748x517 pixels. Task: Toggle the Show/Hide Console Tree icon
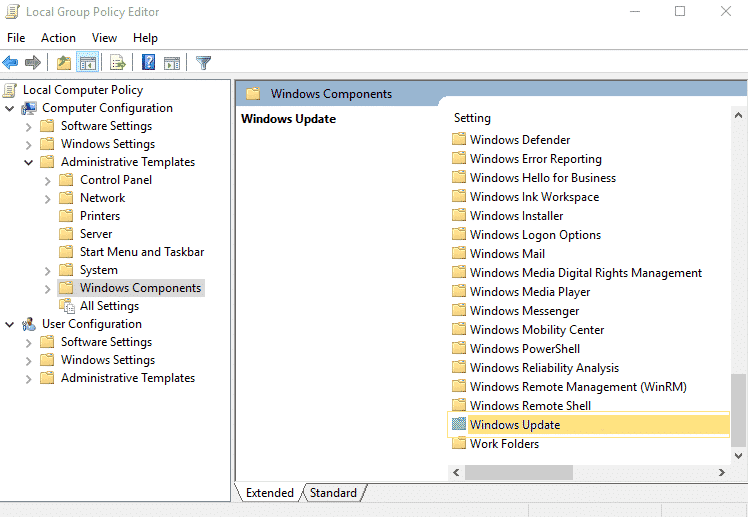coord(88,63)
